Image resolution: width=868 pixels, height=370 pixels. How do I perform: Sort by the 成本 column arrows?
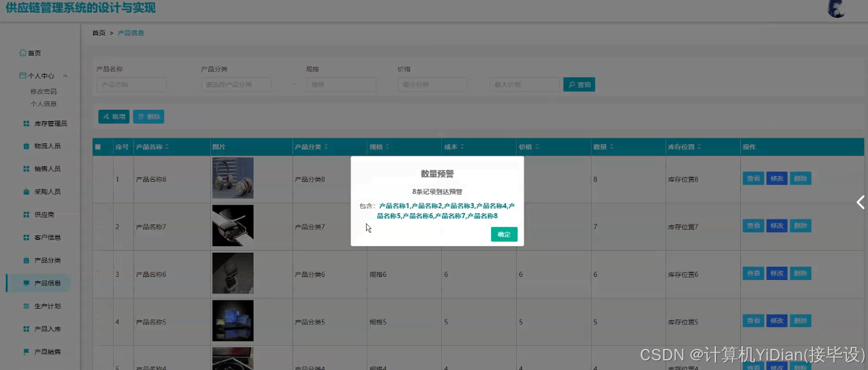click(x=462, y=147)
